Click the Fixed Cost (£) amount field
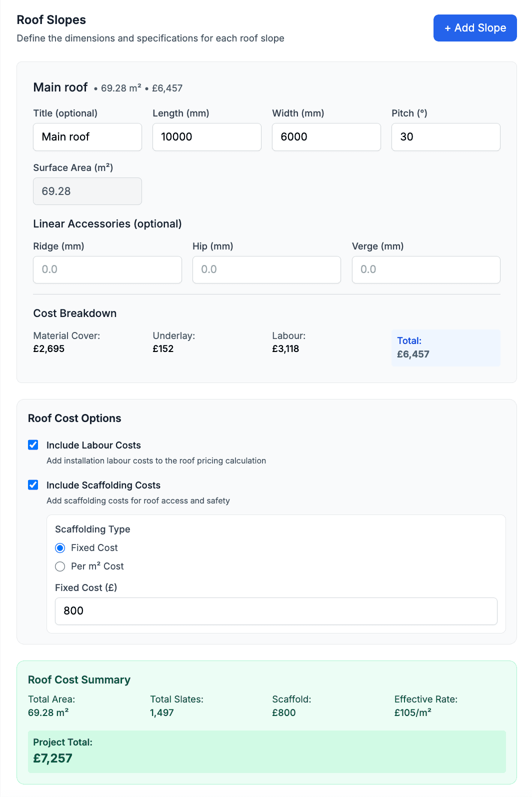Screen dimensions: 532x797 [276, 611]
